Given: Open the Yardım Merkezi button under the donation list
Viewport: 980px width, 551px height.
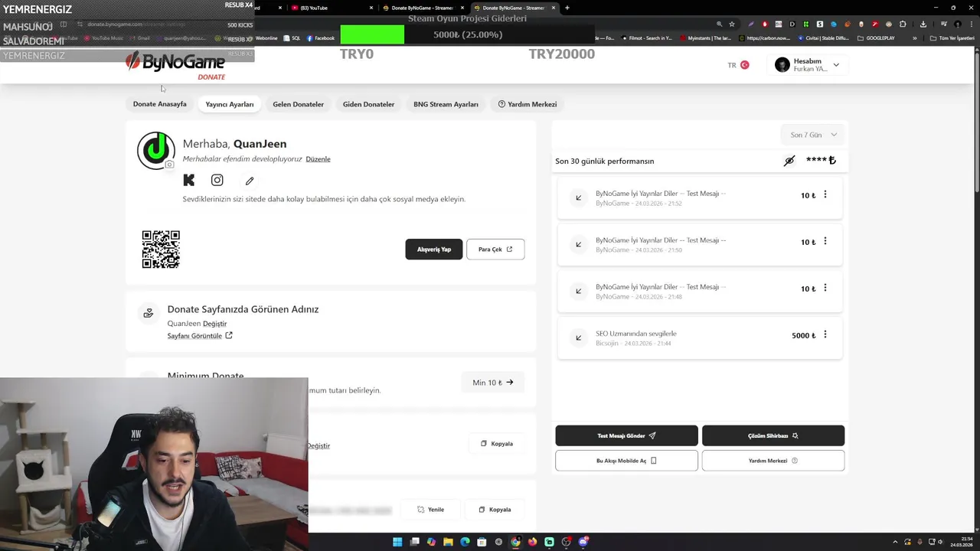Looking at the screenshot, I should (x=773, y=461).
